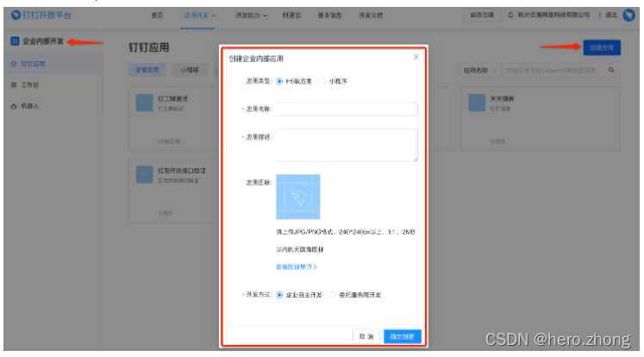Select 机器人 in the sidebar
This screenshot has height=357, width=644.
(x=53, y=106)
